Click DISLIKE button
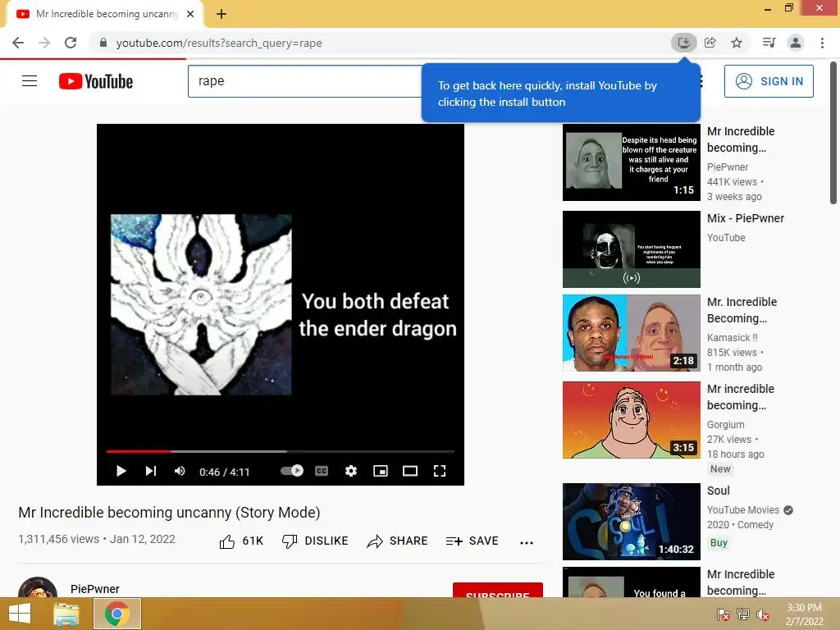The height and width of the screenshot is (630, 840). [x=316, y=541]
